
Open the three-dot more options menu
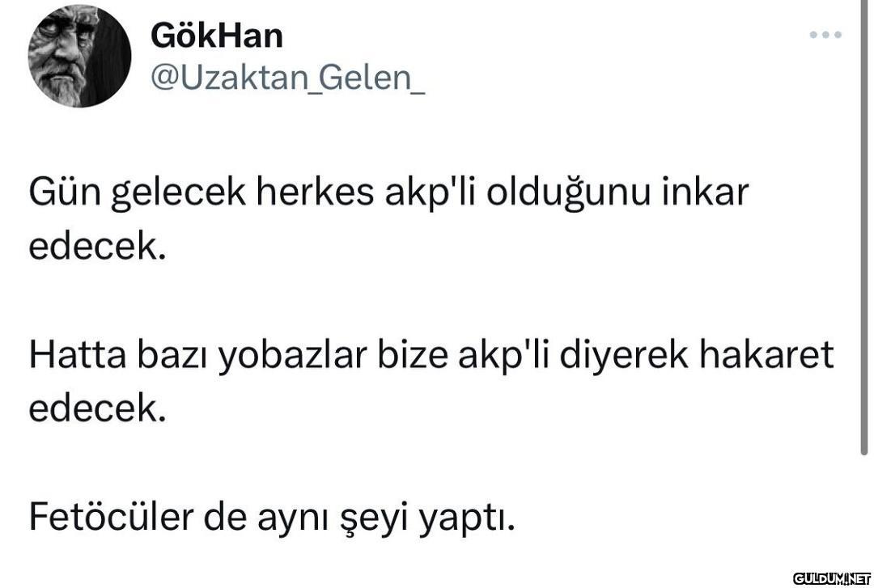pyautogui.click(x=825, y=35)
